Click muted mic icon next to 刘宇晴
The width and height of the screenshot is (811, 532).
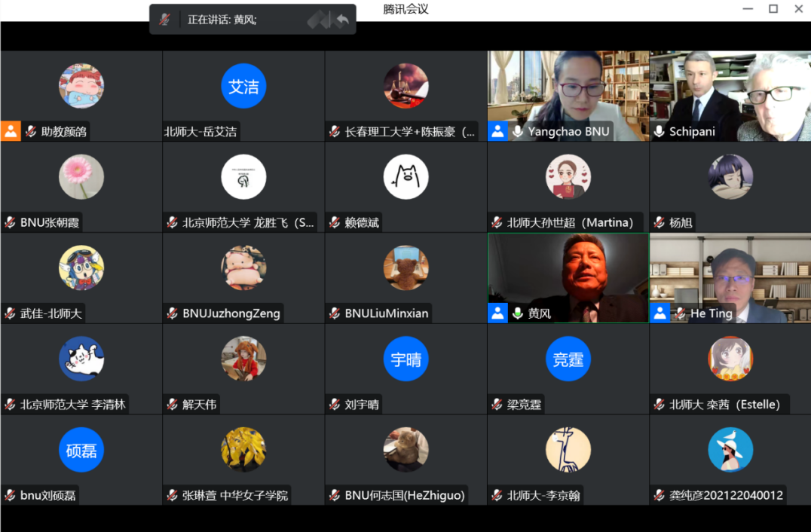point(335,405)
